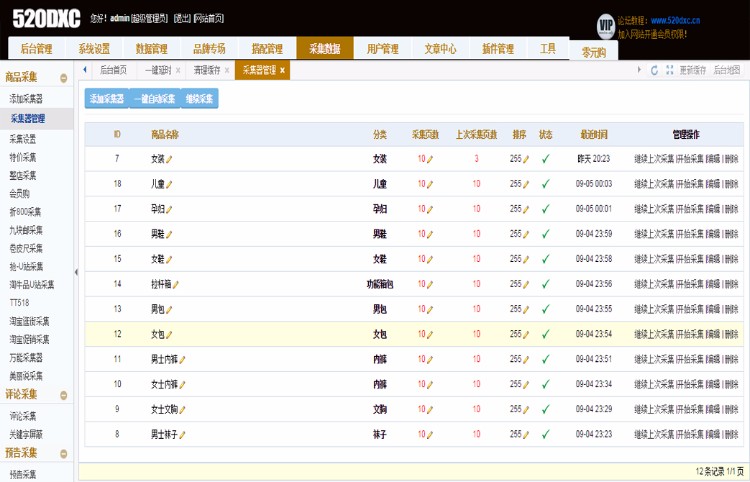Toggle status checkmark in 女装 row
Screen dimensions: 750x482
[545, 159]
